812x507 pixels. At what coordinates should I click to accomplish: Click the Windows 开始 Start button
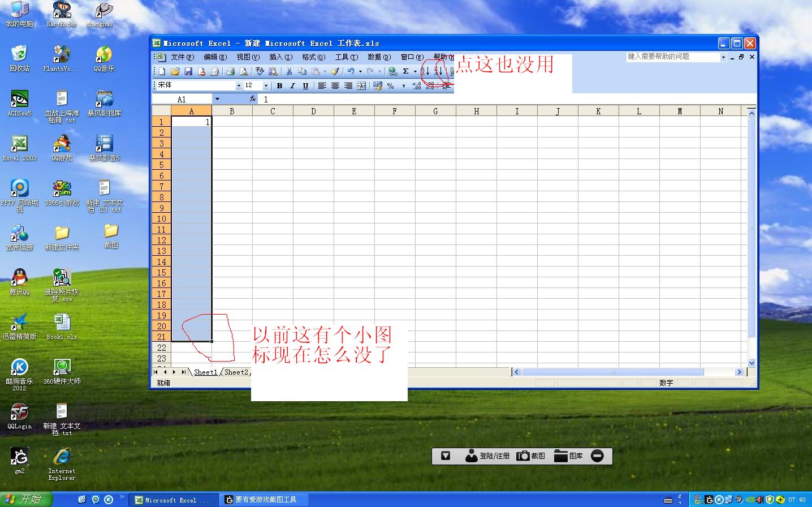(x=26, y=499)
